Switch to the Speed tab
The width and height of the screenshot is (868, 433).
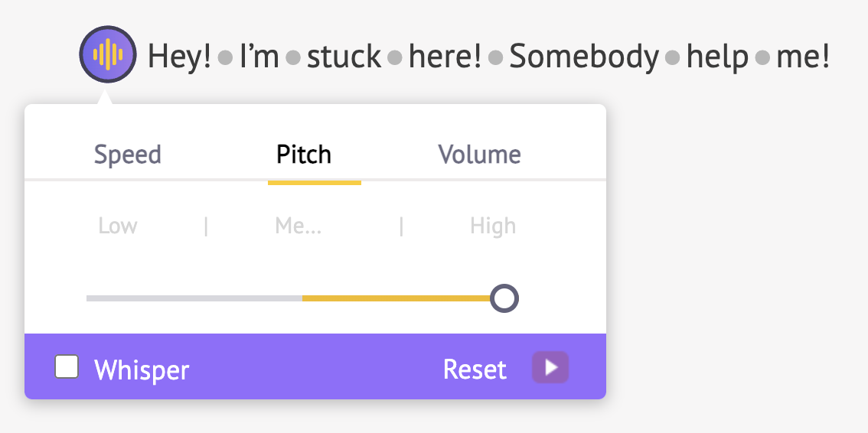[128, 155]
